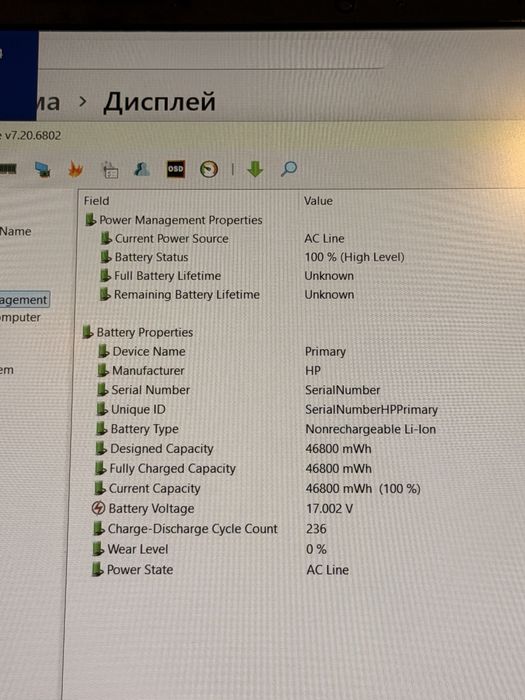The image size is (525, 700).
Task: Launch the flame stability test icon
Action: click(75, 170)
